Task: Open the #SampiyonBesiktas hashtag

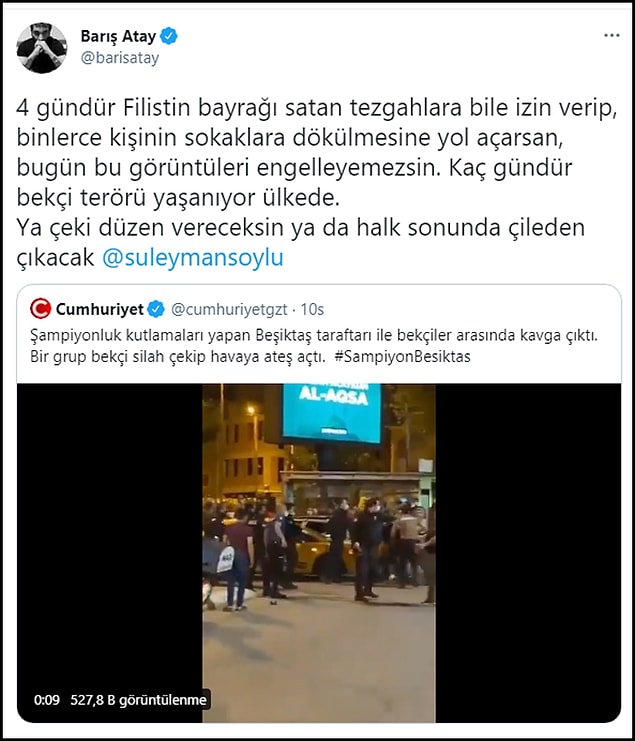Action: (x=403, y=356)
